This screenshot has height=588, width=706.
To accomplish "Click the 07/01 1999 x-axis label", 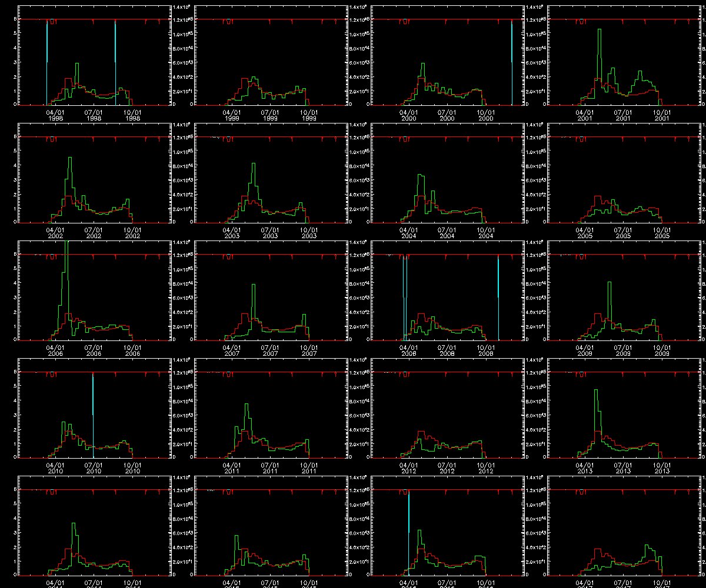I will pyautogui.click(x=270, y=115).
